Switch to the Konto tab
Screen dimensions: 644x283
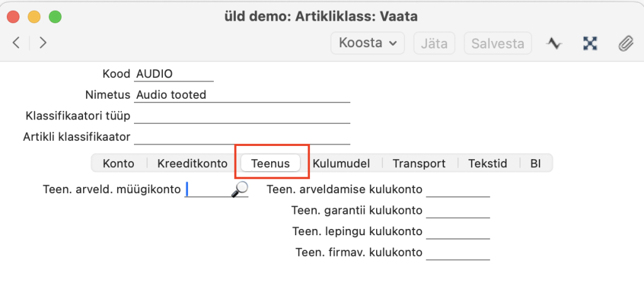119,164
